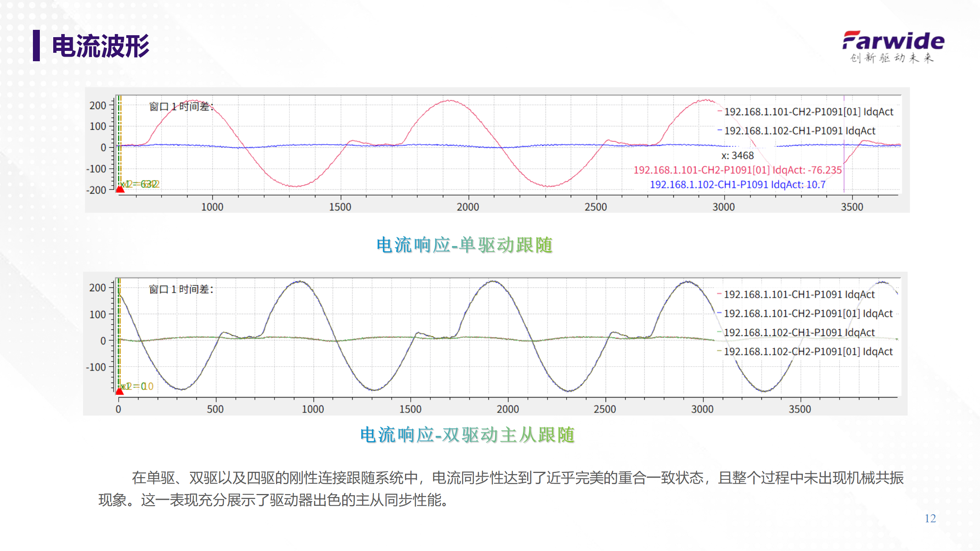Click caption 电流响应-单驱动跟随
The height and width of the screenshot is (551, 980).
coord(464,245)
